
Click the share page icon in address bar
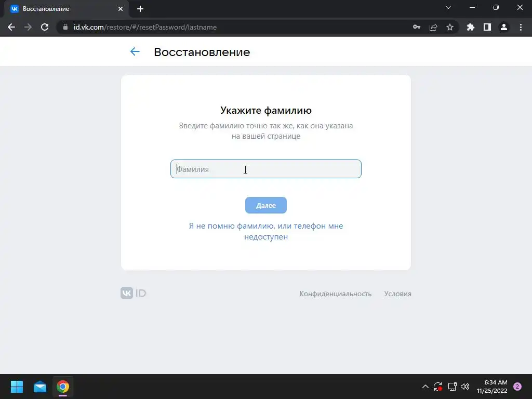[x=433, y=27]
